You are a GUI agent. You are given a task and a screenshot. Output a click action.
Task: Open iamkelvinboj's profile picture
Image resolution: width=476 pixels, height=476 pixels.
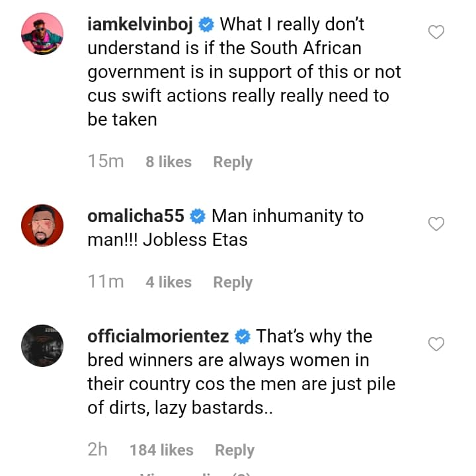coord(42,34)
